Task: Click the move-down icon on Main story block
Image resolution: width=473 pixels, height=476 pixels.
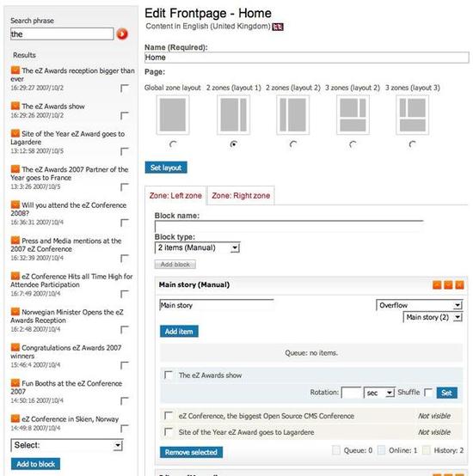Action: pos(448,284)
